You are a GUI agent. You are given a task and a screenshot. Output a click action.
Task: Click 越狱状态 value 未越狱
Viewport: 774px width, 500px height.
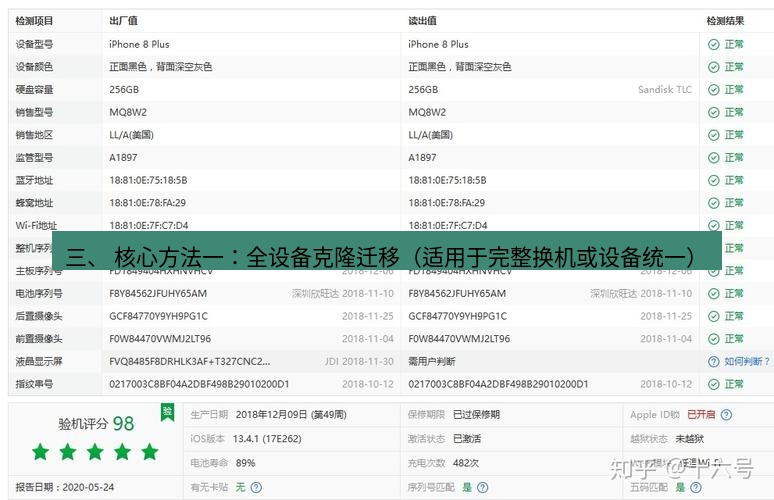pyautogui.click(x=690, y=439)
